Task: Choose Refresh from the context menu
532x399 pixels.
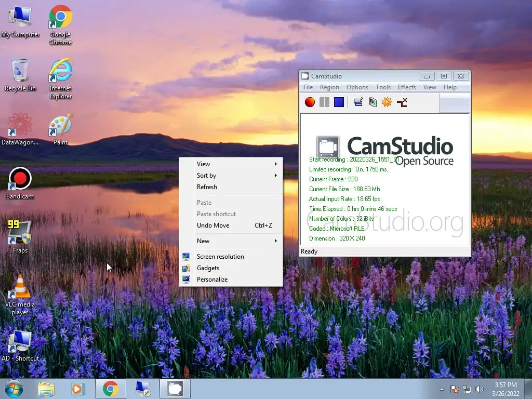Action: pos(231,187)
